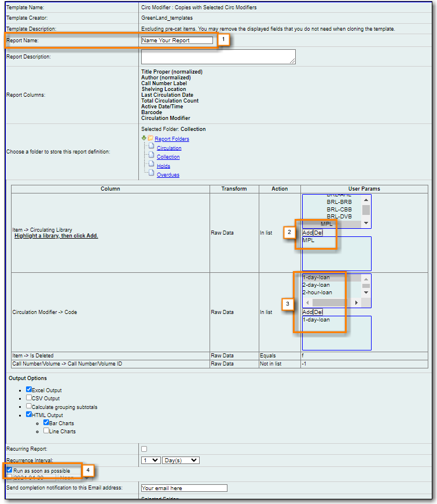Screen dimensions: 437x504
Task: Click library list scroll up arrow
Action: point(366,200)
